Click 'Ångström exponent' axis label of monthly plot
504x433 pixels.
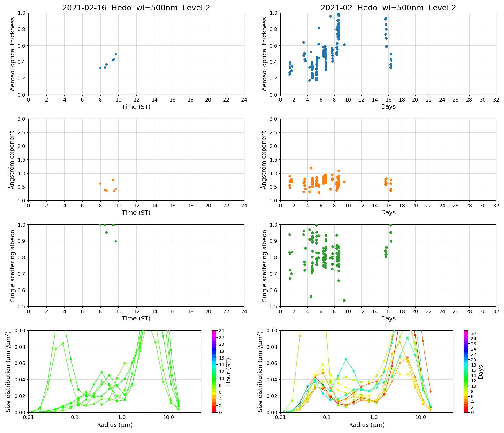pyautogui.click(x=264, y=160)
